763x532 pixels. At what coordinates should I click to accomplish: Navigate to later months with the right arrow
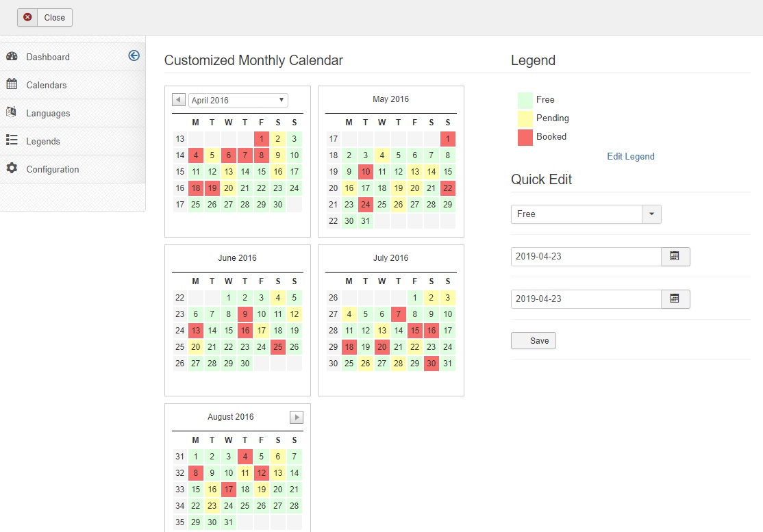(x=297, y=416)
